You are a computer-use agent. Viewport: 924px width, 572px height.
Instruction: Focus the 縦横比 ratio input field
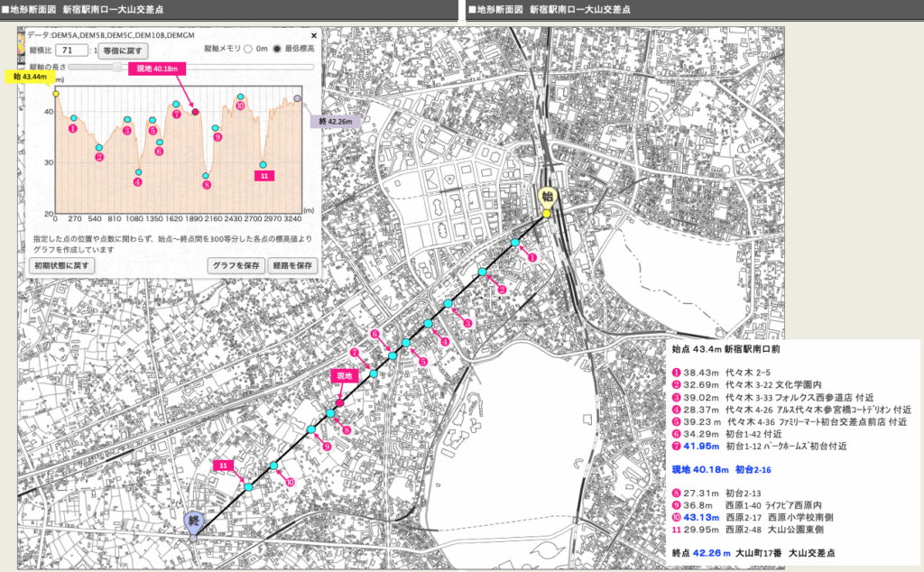pyautogui.click(x=70, y=51)
